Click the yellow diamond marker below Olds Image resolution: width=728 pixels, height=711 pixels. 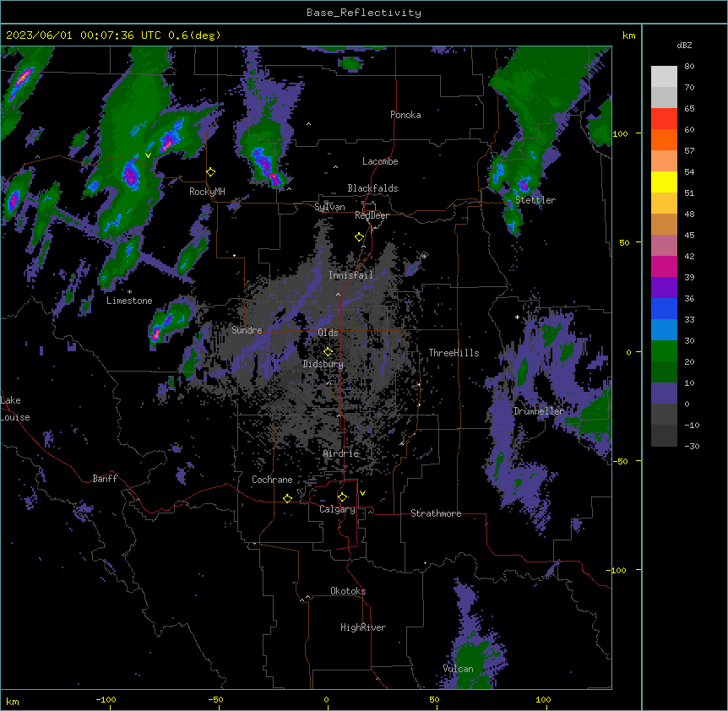(328, 351)
